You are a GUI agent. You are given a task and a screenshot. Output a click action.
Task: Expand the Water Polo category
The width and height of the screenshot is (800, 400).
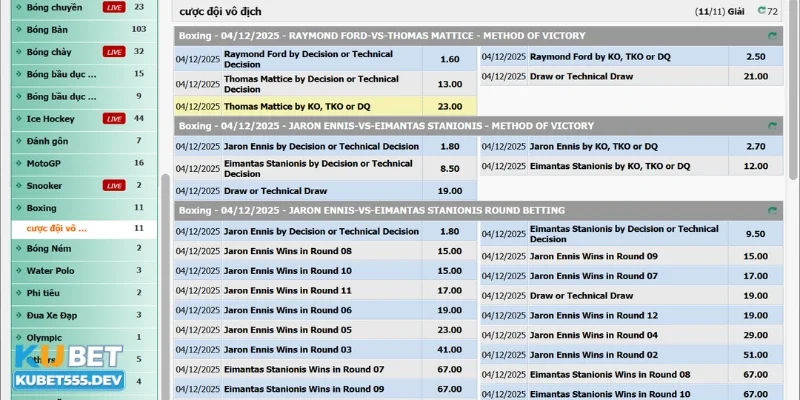coord(50,270)
